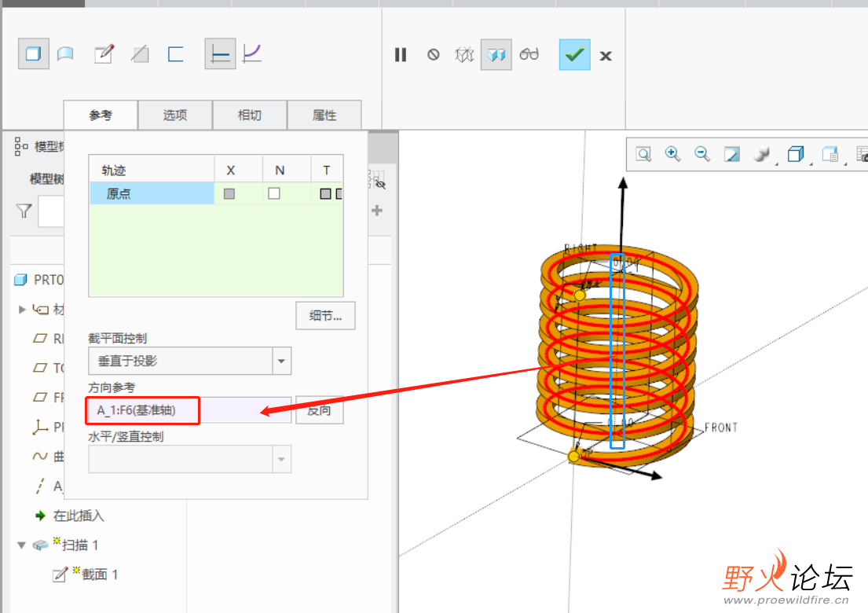The width and height of the screenshot is (868, 613).
Task: Click the start point yellow handle
Action: (574, 457)
